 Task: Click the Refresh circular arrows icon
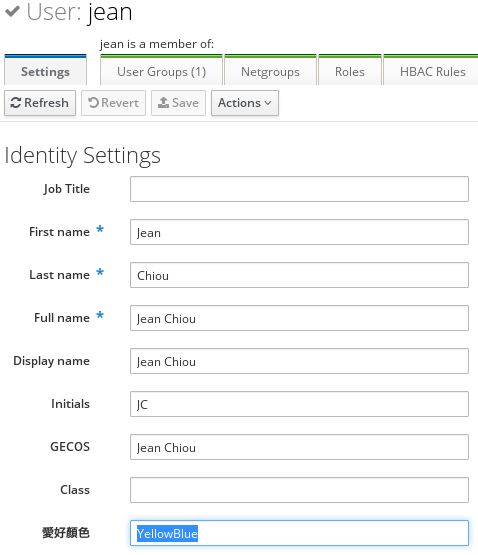(x=16, y=103)
